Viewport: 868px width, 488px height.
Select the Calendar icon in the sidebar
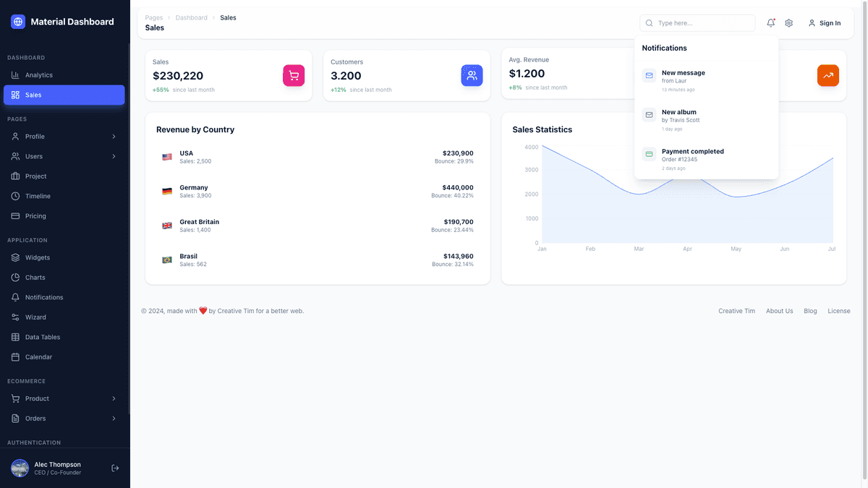point(16,356)
